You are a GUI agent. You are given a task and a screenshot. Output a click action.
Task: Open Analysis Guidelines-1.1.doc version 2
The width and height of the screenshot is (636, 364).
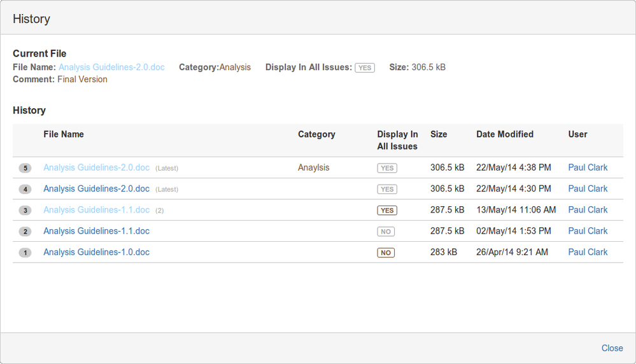pos(97,231)
